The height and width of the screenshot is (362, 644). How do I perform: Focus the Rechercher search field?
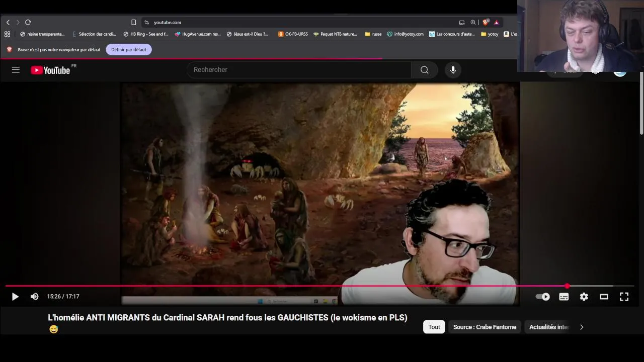coord(299,70)
